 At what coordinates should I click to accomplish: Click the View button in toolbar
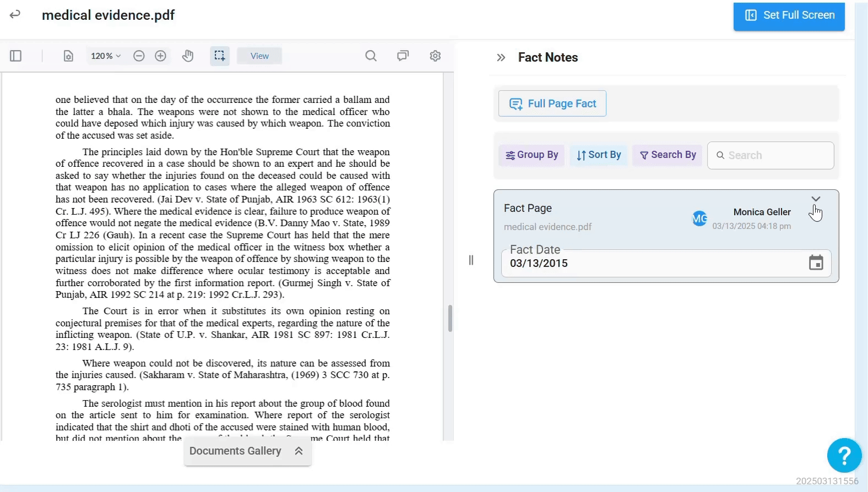[259, 56]
